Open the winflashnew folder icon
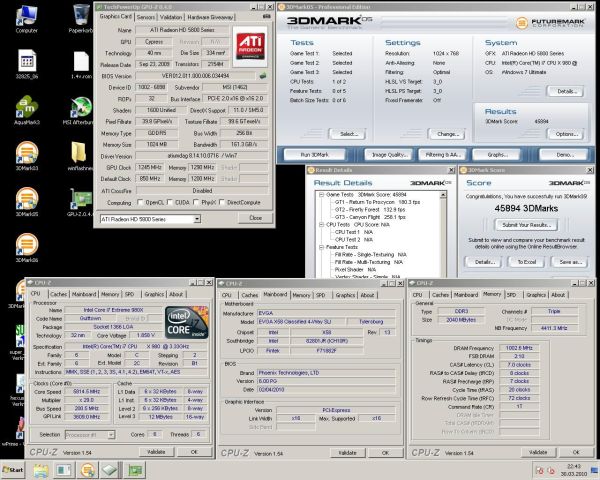Image resolution: width=600 pixels, height=480 pixels. pyautogui.click(x=78, y=156)
